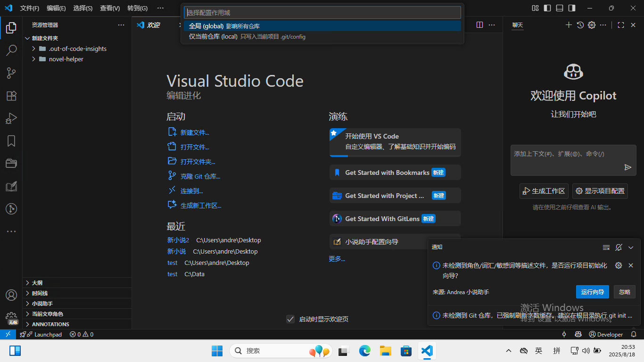644x362 pixels.
Task: Expand the novel-helper folder
Action: click(x=66, y=59)
